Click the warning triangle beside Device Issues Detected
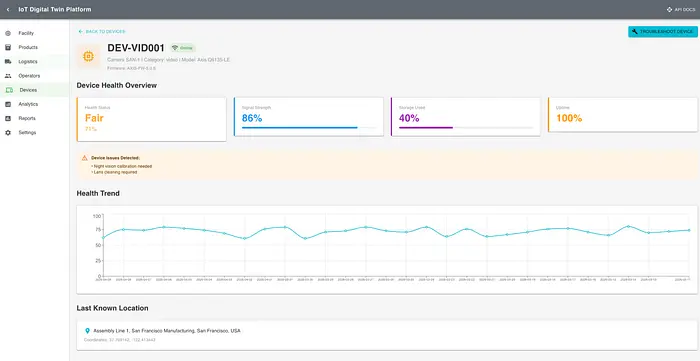 84,158
